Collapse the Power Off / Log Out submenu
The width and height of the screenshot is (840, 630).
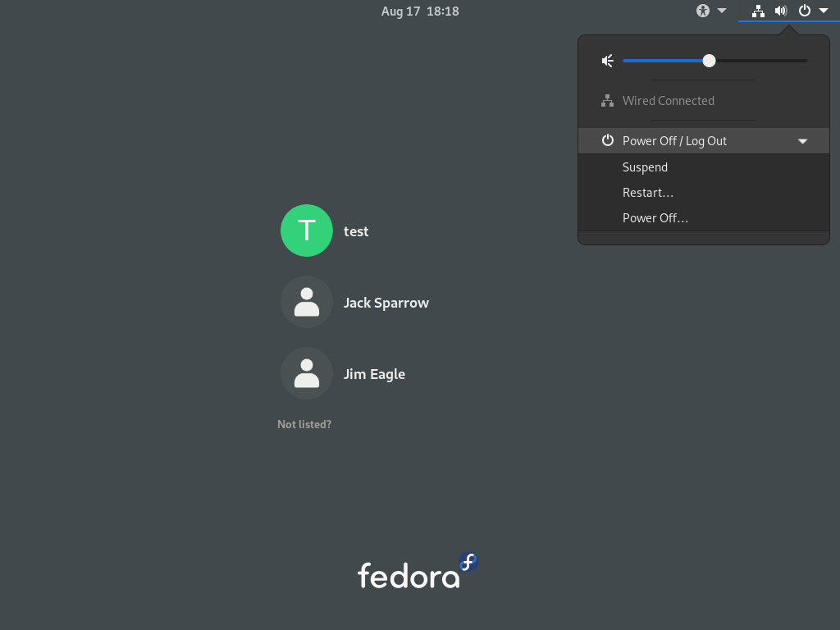[x=802, y=141]
